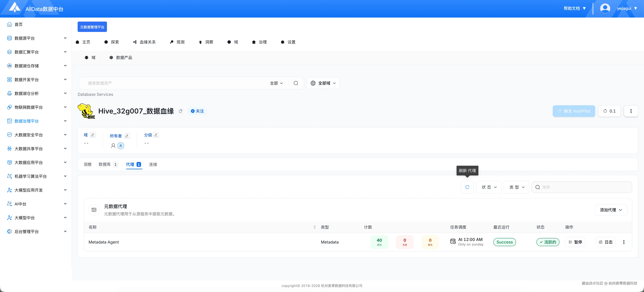This screenshot has width=644, height=292.
Task: Click the 活跃的 status badge
Action: click(548, 242)
